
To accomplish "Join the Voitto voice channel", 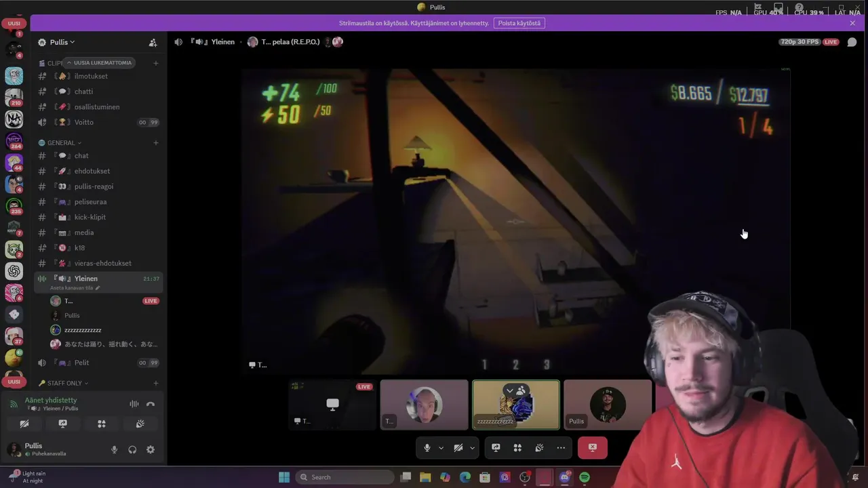I will [99, 123].
